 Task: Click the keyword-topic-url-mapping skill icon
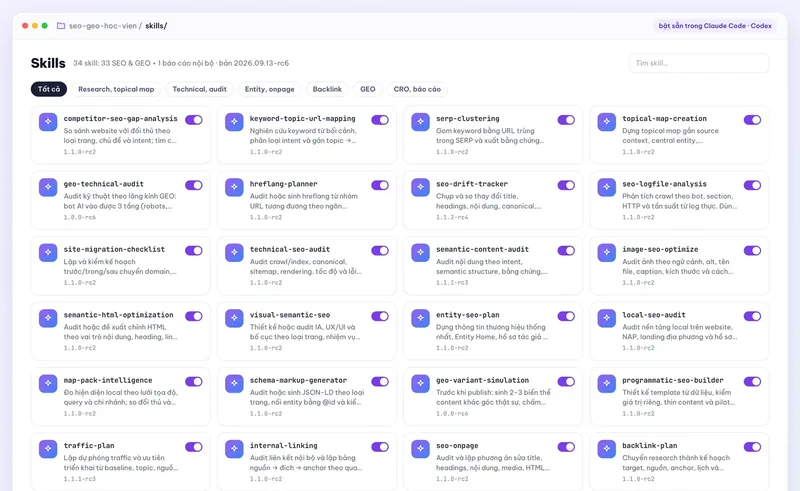tap(234, 121)
